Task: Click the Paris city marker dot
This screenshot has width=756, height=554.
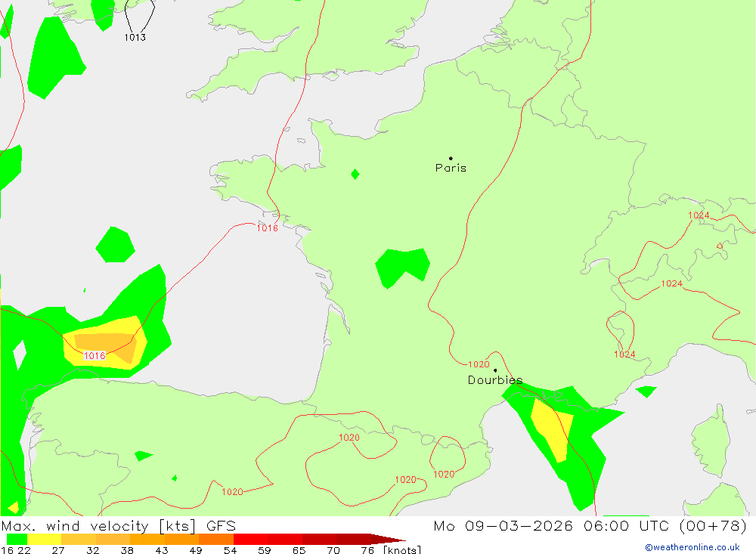Action: [x=451, y=158]
